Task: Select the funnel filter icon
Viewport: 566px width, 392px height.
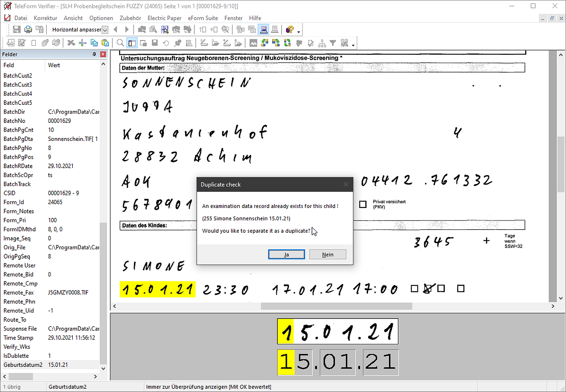Action: (x=334, y=43)
